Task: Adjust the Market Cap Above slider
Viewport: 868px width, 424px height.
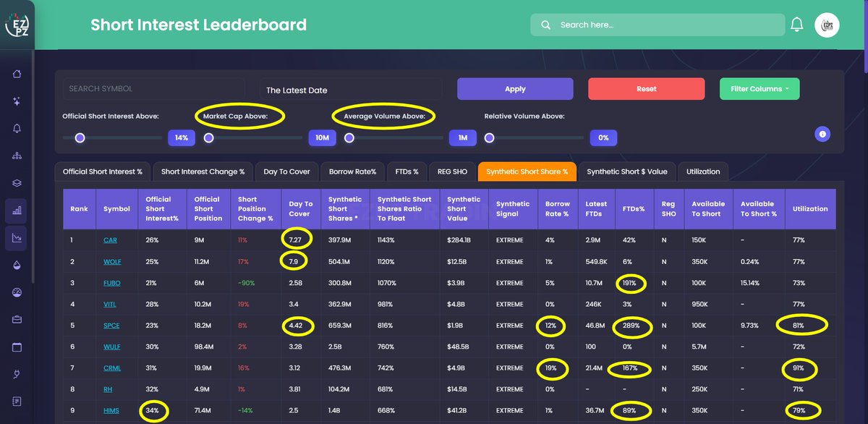Action: coord(209,137)
